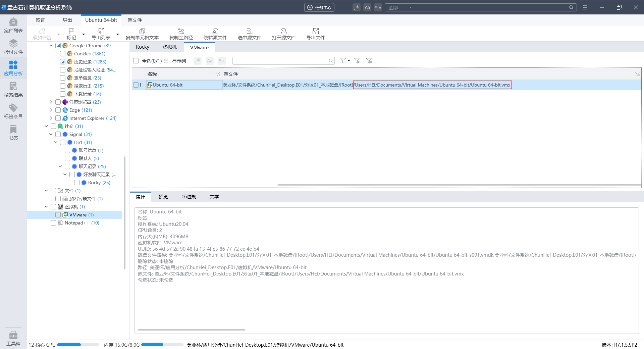
Task: Click the 跳转源文件 jump to source icon
Action: 215,34
